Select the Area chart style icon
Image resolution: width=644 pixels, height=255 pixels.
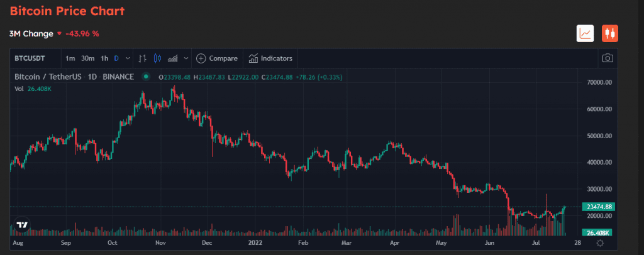tap(173, 58)
